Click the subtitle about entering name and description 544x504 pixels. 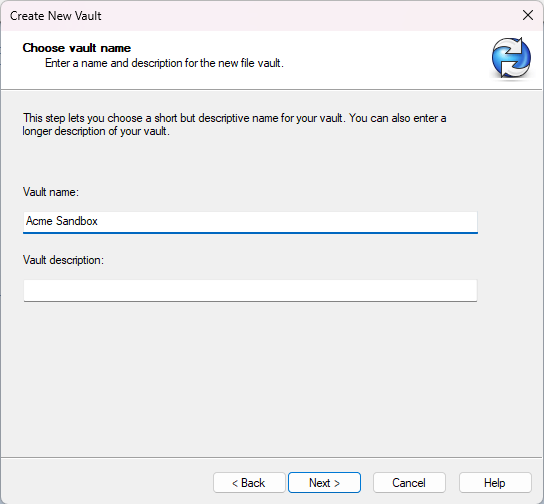164,63
